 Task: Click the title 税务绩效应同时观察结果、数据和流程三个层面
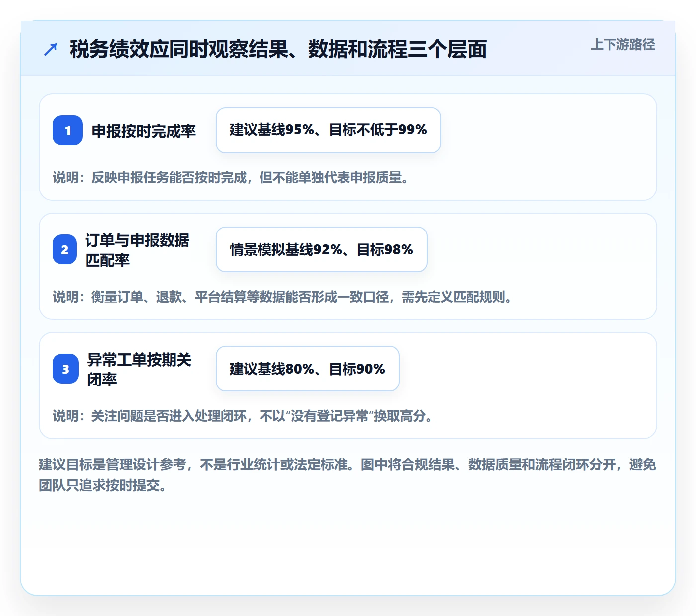coord(278,49)
